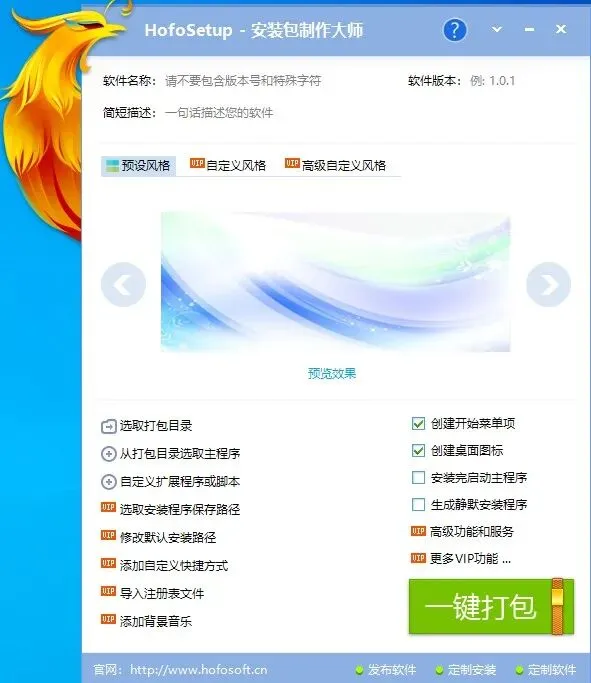Image resolution: width=591 pixels, height=683 pixels.
Task: Click VIP icon beside 选取安装程序保存路径
Action: click(108, 508)
